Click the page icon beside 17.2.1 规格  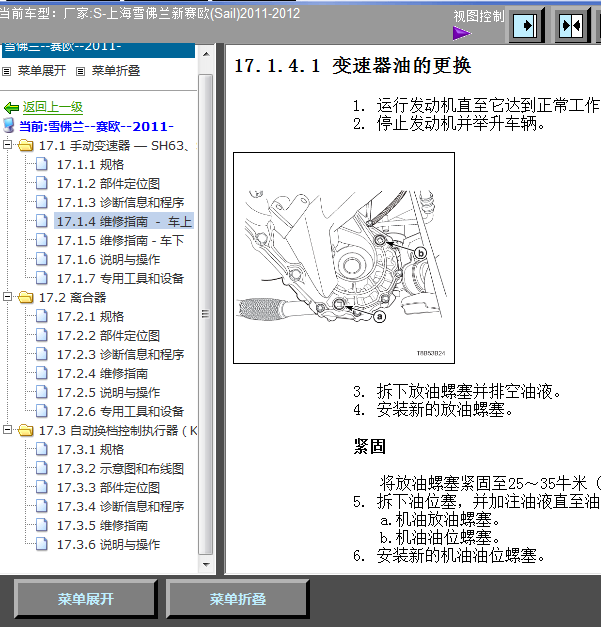[42, 315]
